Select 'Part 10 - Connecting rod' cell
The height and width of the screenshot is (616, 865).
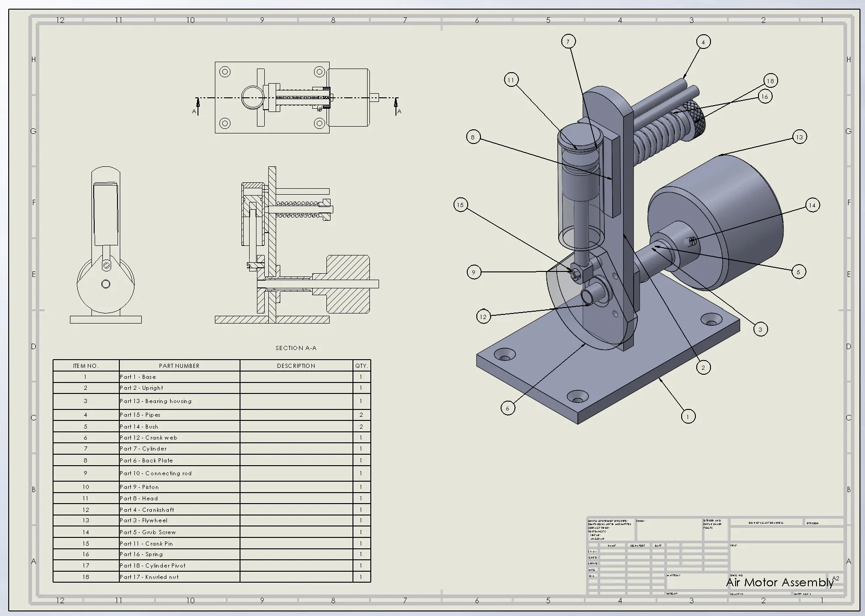179,473
